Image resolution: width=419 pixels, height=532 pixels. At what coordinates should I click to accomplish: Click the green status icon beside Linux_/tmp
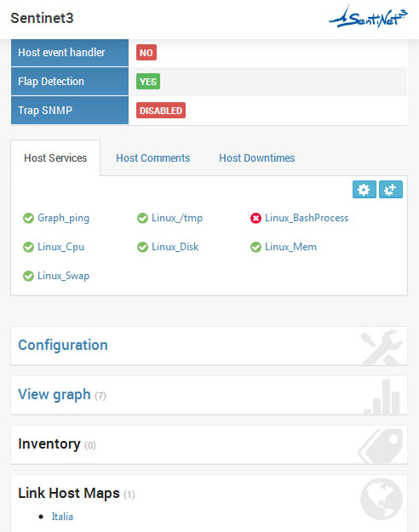[142, 218]
